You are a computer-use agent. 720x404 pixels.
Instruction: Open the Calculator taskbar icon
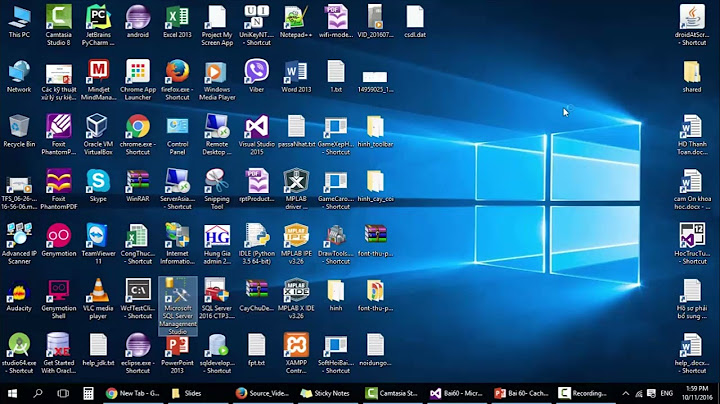88,393
